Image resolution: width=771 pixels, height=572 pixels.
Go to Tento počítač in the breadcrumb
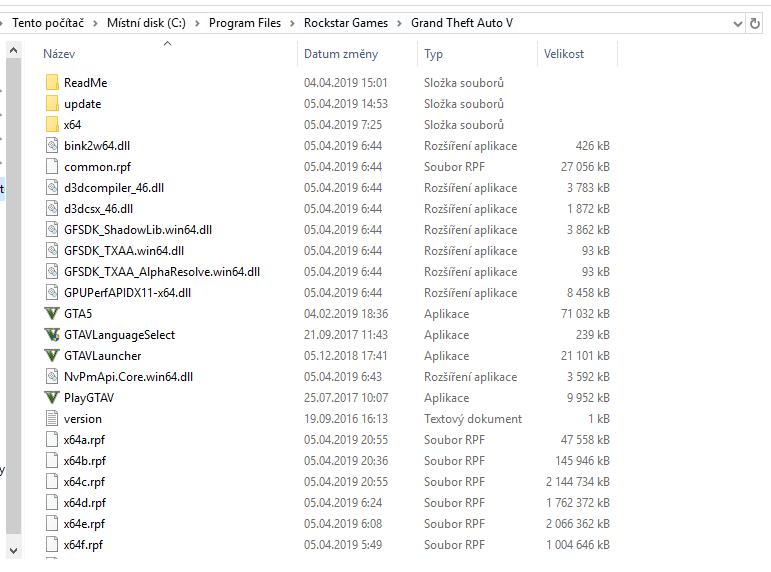[x=48, y=23]
